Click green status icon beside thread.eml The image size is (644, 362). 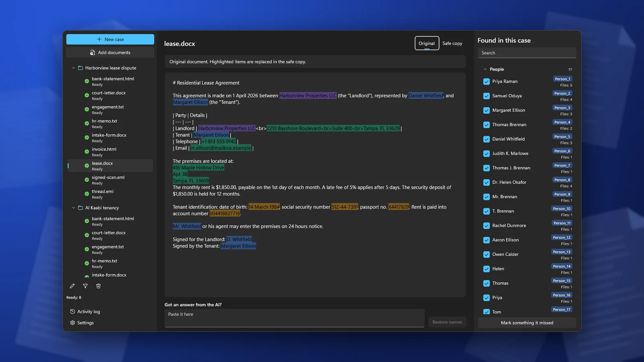[87, 194]
